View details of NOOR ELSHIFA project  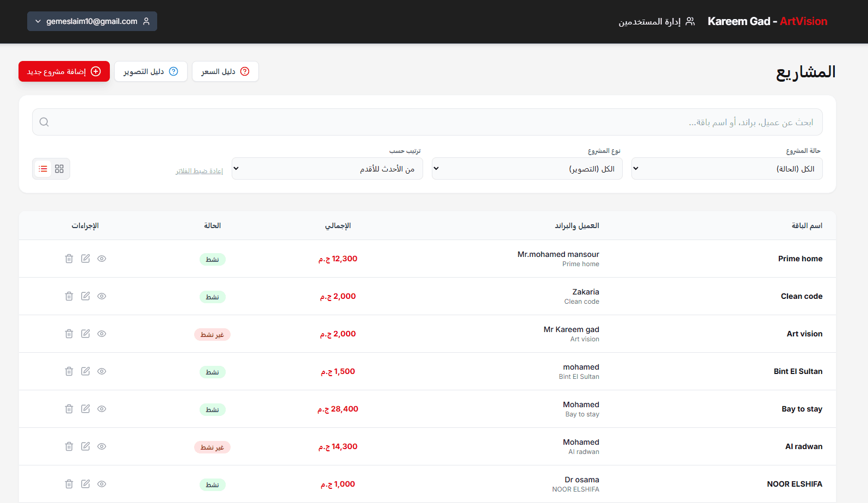click(x=102, y=484)
